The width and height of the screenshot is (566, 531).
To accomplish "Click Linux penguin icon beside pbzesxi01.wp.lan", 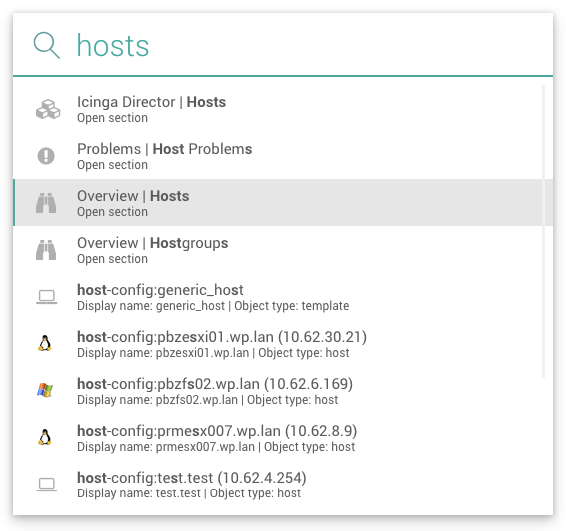I will (x=45, y=343).
